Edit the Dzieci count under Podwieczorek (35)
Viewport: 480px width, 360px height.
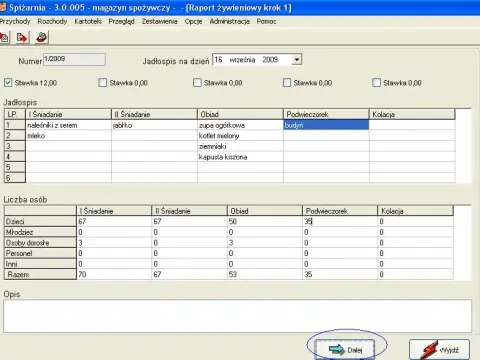coord(340,221)
